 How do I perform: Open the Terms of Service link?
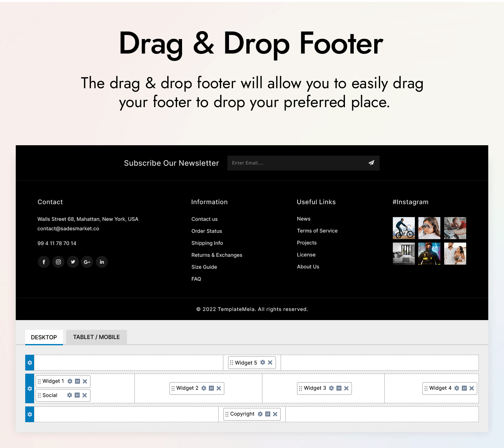[317, 231]
